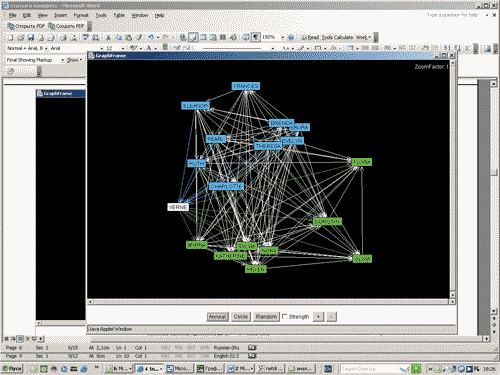The image size is (500, 375).
Task: Open the Type a question for help dropdown arrow
Action: (x=487, y=15)
